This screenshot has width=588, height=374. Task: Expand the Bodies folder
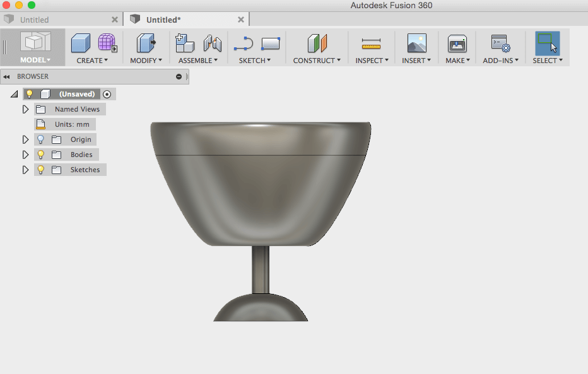click(x=25, y=155)
